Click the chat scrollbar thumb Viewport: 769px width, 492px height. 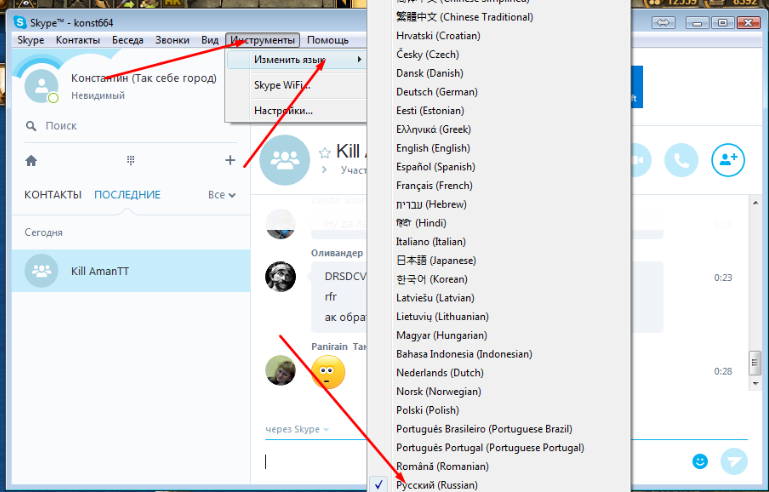coord(755,363)
